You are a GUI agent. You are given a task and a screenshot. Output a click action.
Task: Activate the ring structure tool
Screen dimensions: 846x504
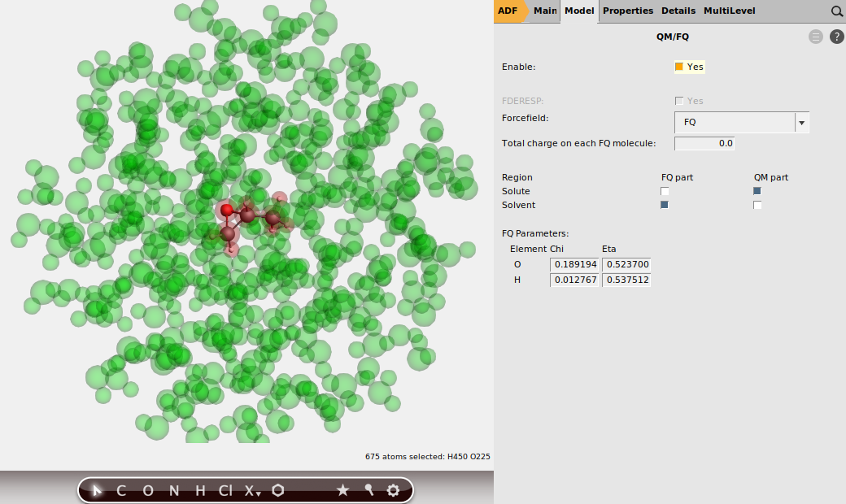click(277, 490)
